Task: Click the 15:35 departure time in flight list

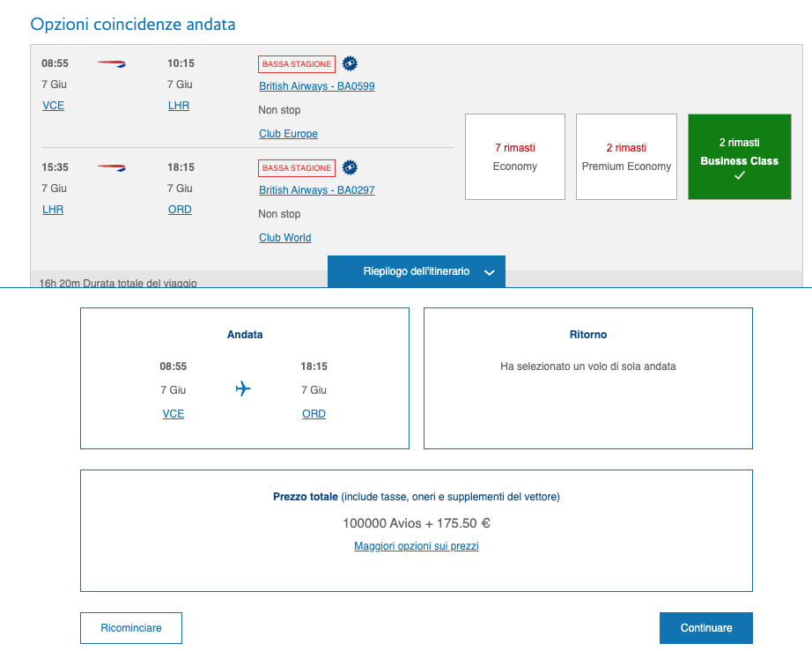Action: tap(55, 167)
